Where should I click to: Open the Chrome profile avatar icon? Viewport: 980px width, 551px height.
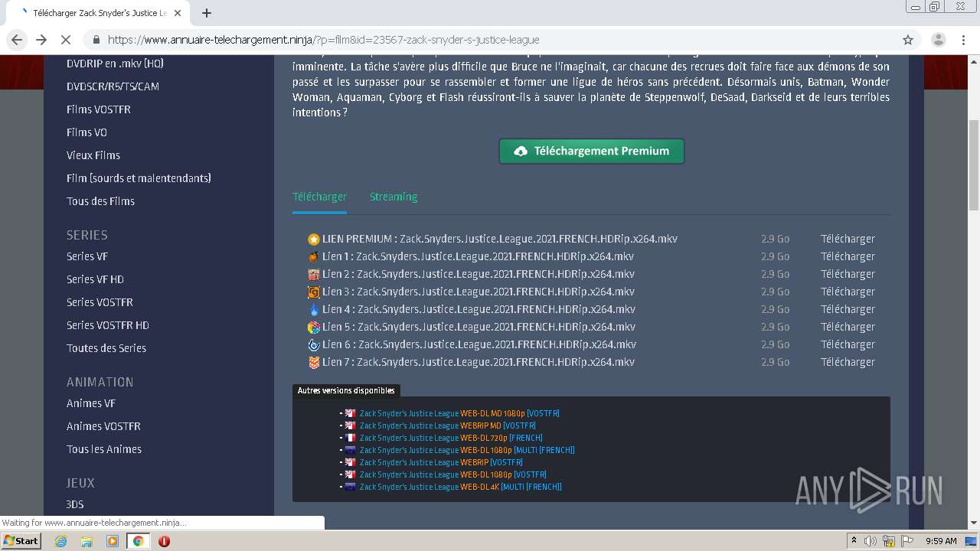pyautogui.click(x=938, y=40)
